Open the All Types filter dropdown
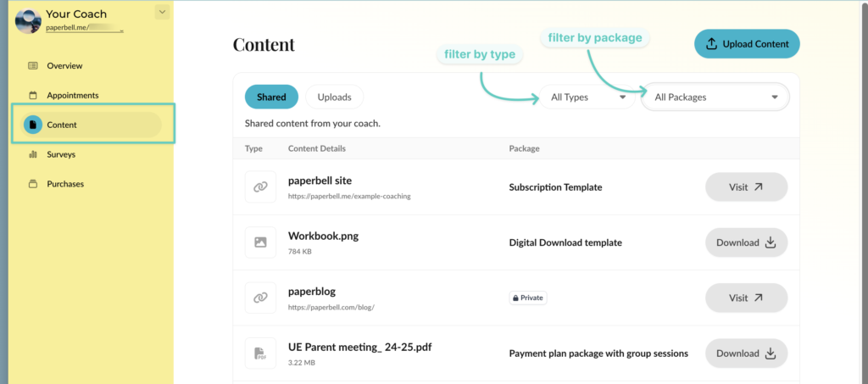This screenshot has height=384, width=868. click(588, 97)
